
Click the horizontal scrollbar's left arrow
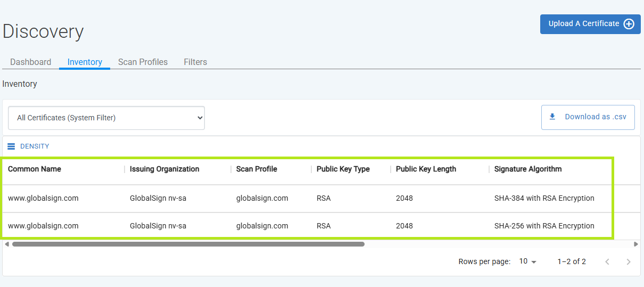click(7, 244)
